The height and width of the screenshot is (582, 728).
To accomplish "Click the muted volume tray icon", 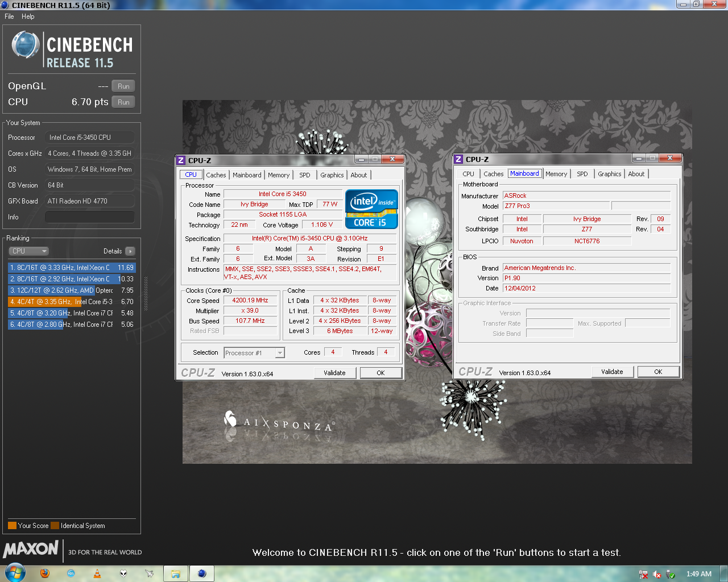I will tap(657, 574).
